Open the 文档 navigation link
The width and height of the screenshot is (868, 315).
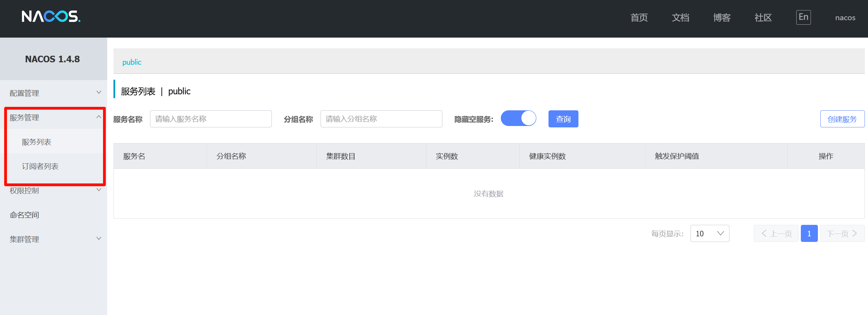680,17
